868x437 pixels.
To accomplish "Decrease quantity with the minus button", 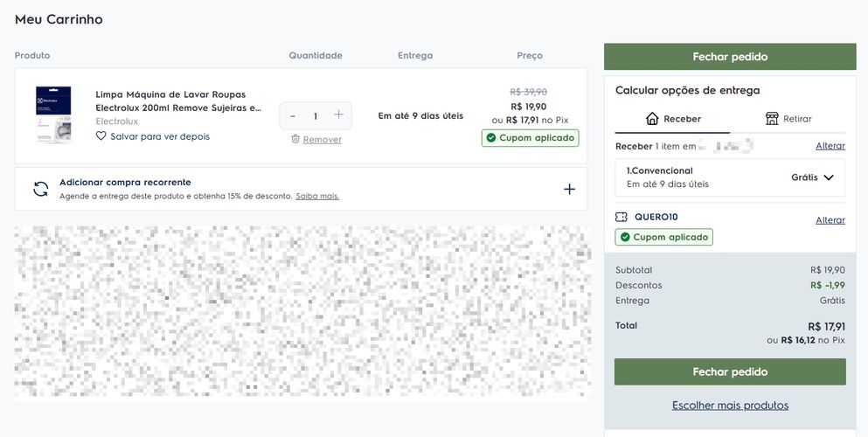I will point(293,116).
